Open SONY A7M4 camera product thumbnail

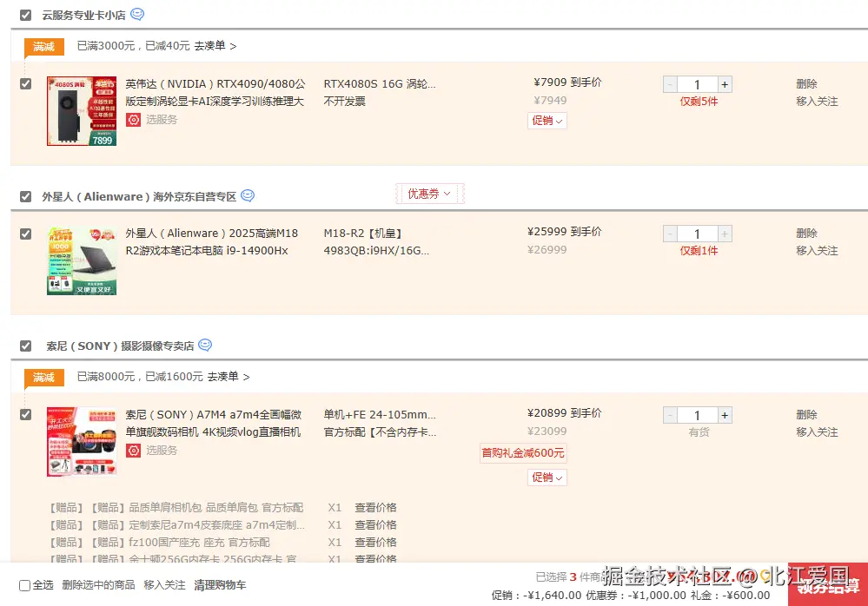pos(82,441)
